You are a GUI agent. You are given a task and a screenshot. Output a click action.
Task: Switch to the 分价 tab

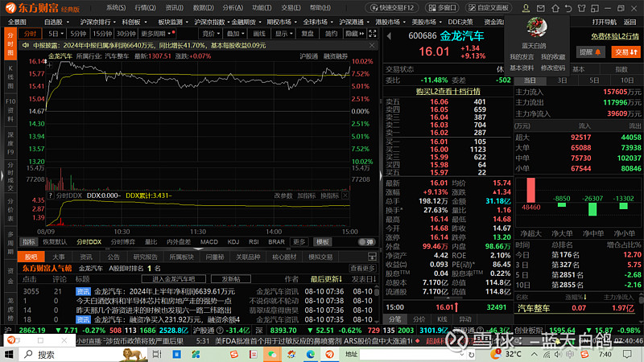419,319
